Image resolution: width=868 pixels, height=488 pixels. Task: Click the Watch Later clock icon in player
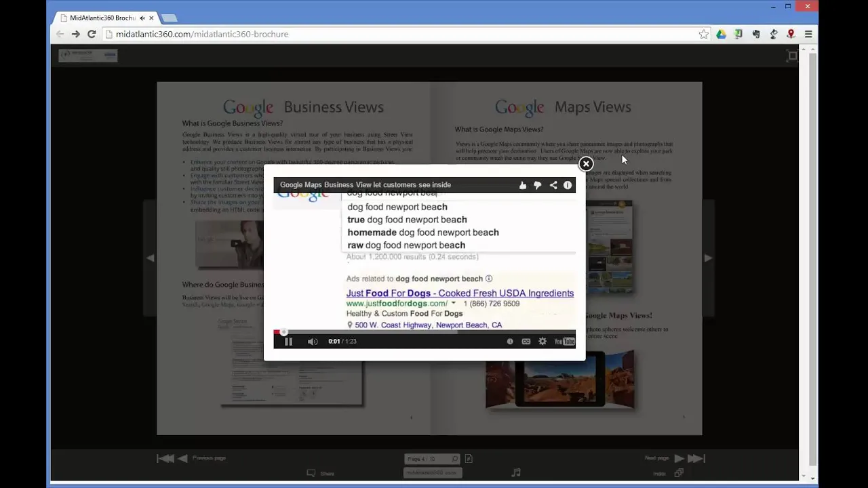coord(510,342)
